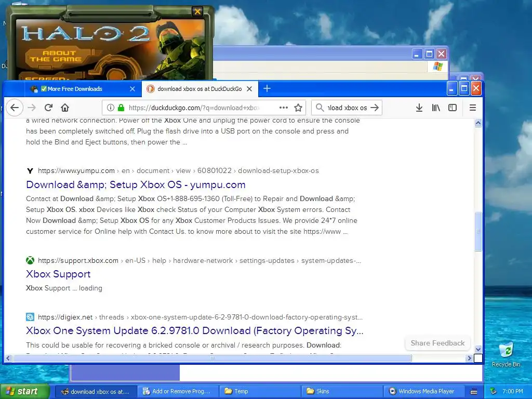Click the Firefox search box text
Screen dimensions: 532x399
point(347,108)
